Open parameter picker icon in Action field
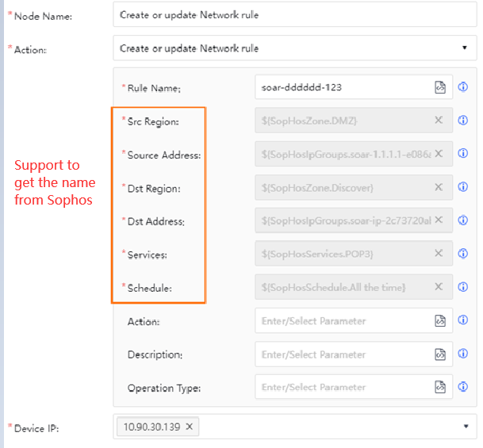Image resolution: width=483 pixels, height=448 pixels. click(440, 321)
